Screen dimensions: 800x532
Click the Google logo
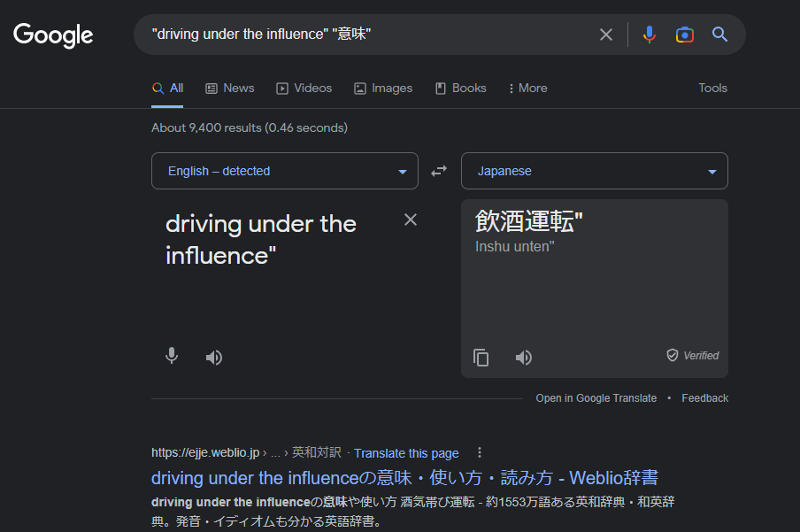pyautogui.click(x=53, y=35)
